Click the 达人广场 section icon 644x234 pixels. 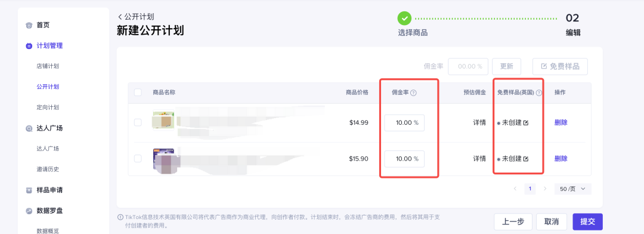(x=29, y=128)
